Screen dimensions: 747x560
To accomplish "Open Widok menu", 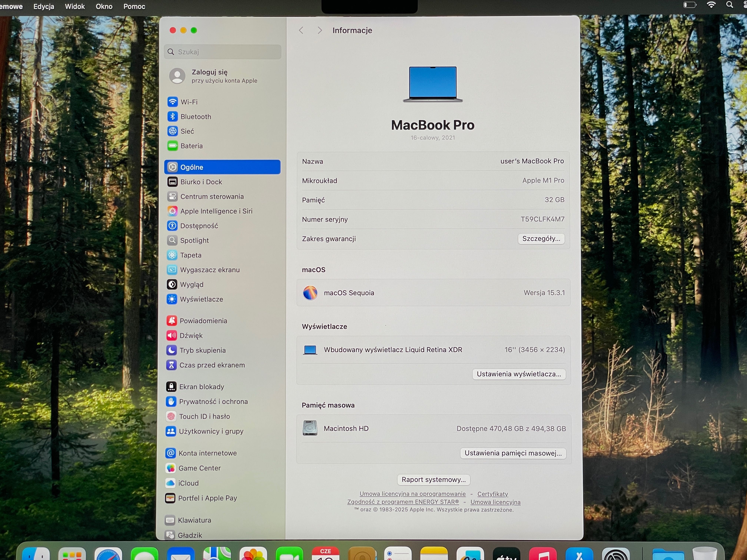I will 75,6.
